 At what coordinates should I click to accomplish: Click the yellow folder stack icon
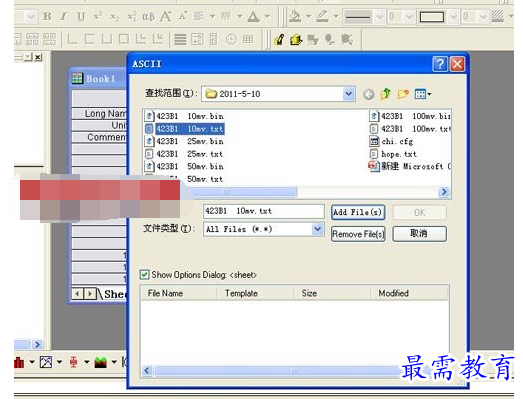coord(296,40)
